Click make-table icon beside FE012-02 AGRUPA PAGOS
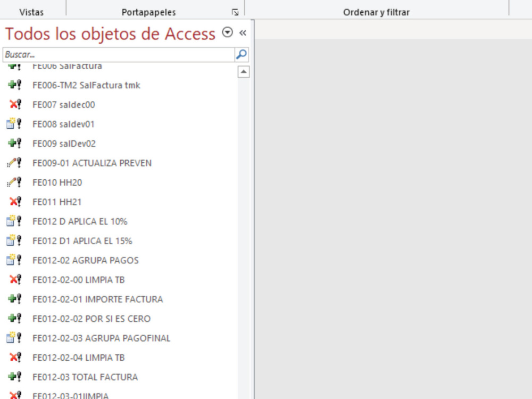Image resolution: width=532 pixels, height=399 pixels. click(14, 260)
